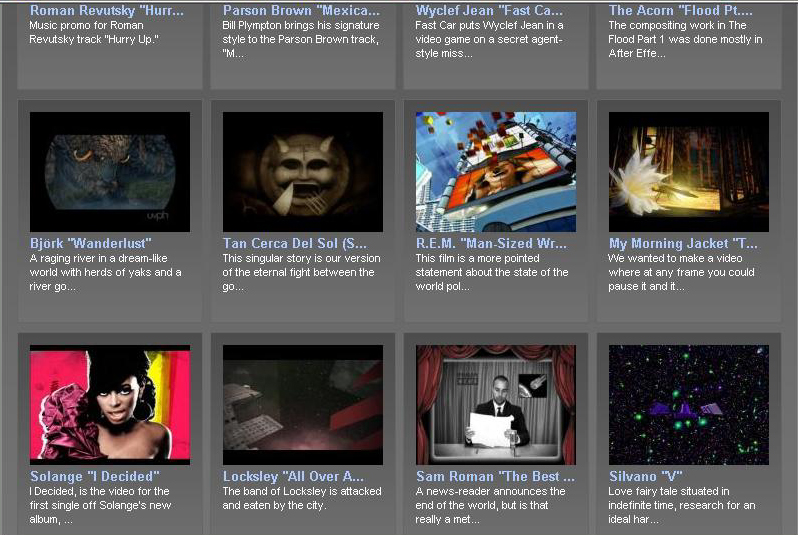The image size is (798, 535).
Task: Click the Silvano "V" title link
Action: (645, 476)
